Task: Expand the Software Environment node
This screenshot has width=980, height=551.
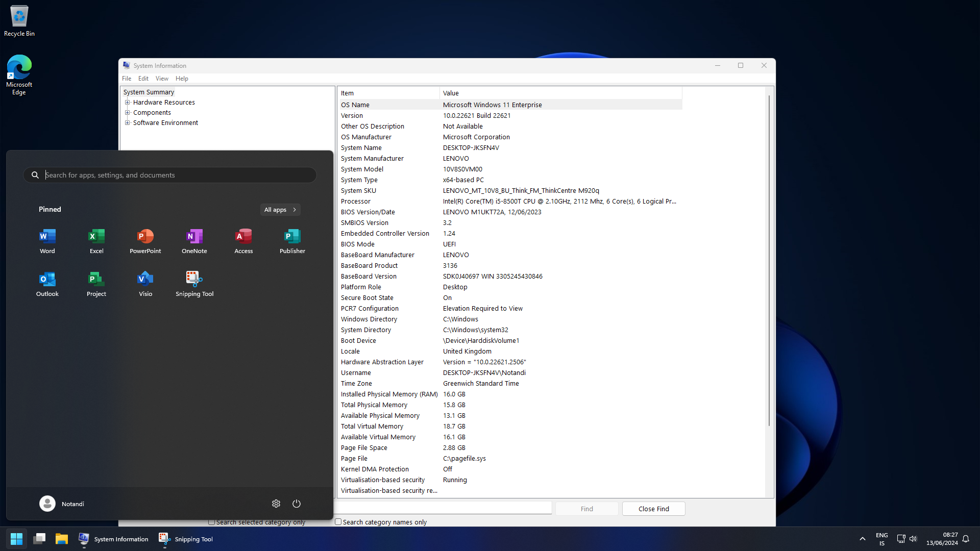Action: click(x=128, y=122)
